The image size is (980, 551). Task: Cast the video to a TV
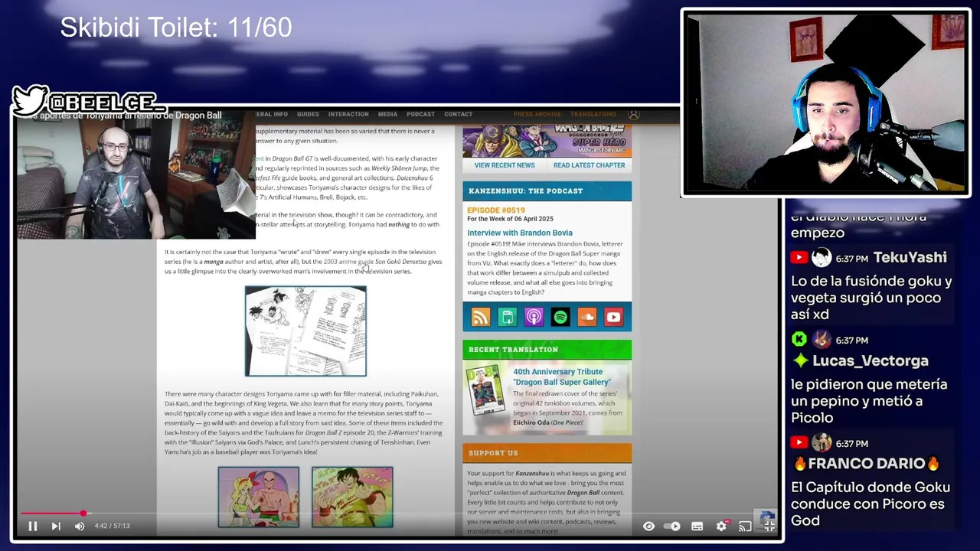click(744, 526)
